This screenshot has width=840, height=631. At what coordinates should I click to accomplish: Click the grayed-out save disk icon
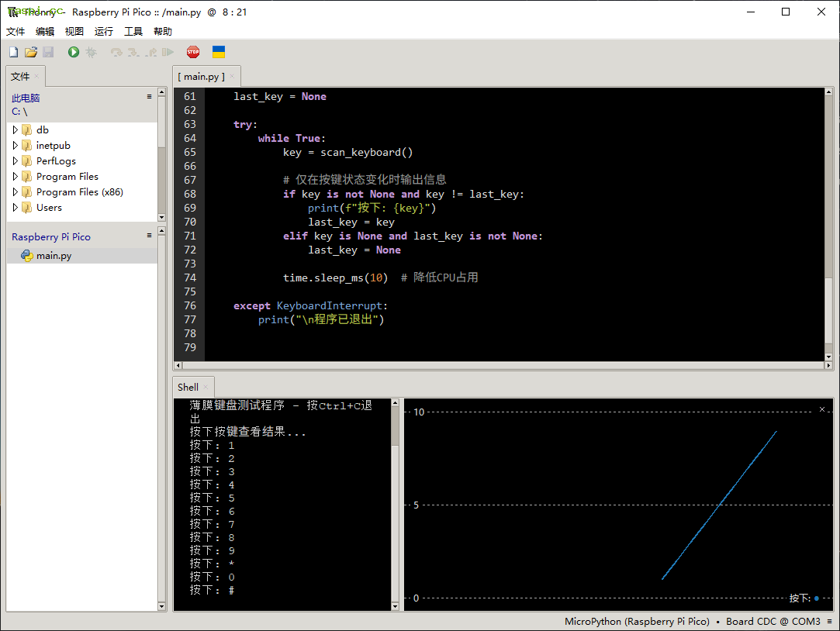(x=48, y=52)
